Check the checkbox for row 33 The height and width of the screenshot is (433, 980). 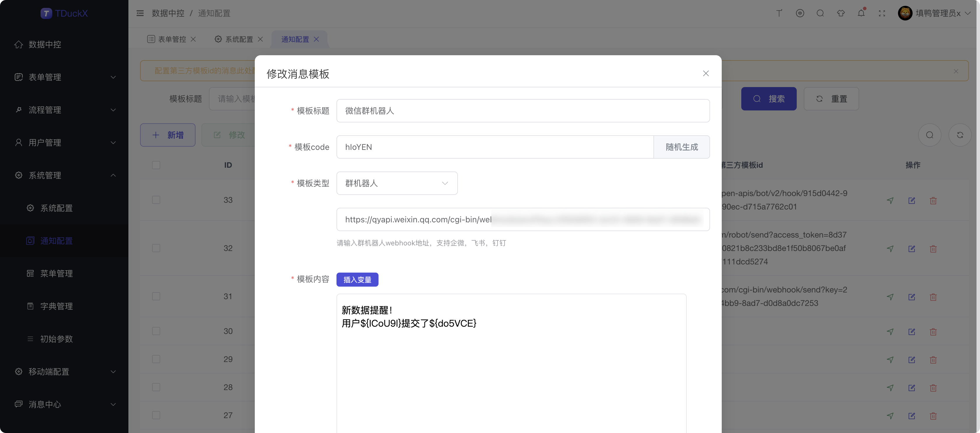click(156, 200)
